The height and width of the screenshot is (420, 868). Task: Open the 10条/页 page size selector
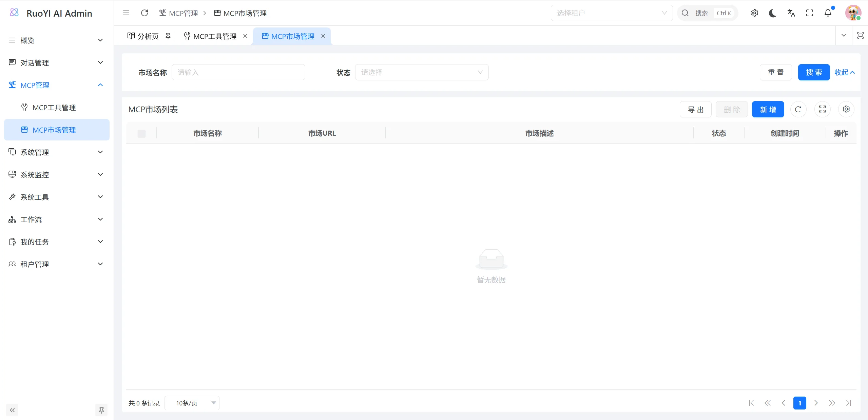192,403
